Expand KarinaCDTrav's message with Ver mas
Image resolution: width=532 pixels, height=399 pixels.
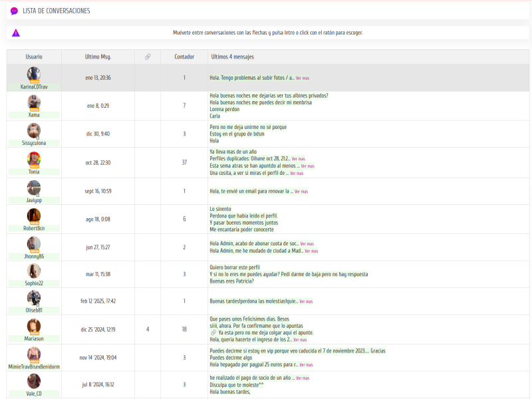point(303,78)
